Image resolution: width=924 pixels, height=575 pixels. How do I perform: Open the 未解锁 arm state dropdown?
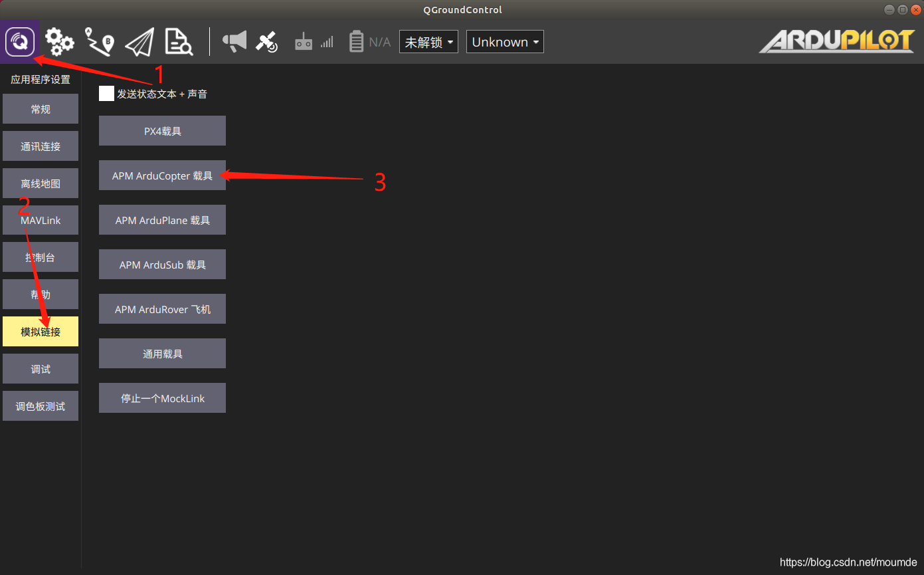click(428, 42)
